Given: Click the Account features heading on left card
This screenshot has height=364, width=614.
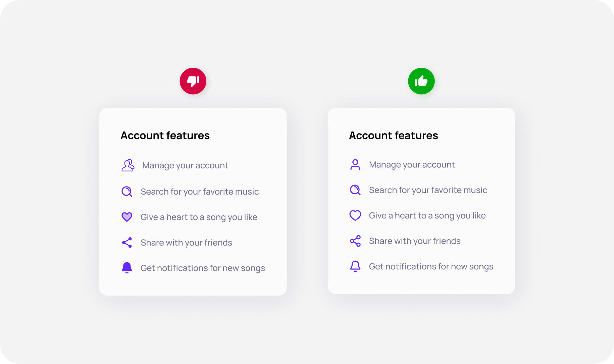Looking at the screenshot, I should point(165,135).
